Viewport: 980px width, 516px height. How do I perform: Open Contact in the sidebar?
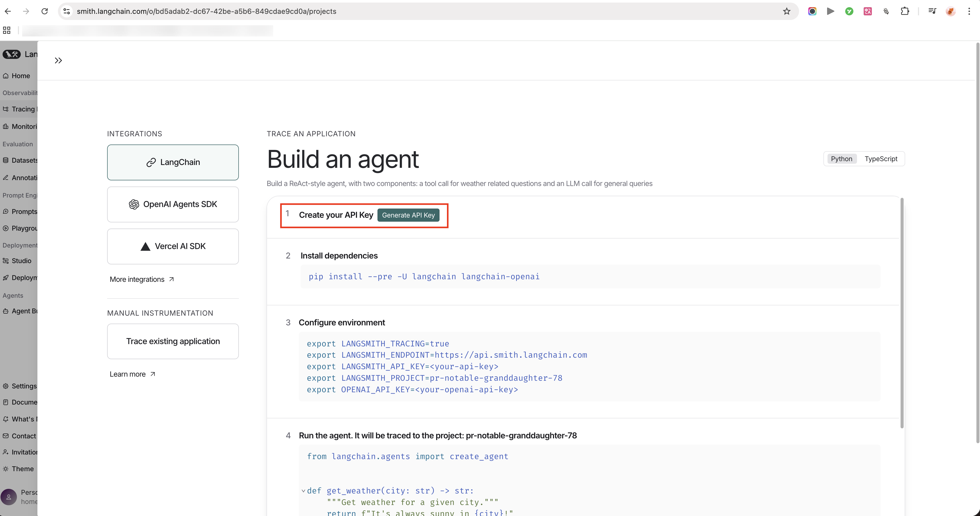tap(19, 436)
